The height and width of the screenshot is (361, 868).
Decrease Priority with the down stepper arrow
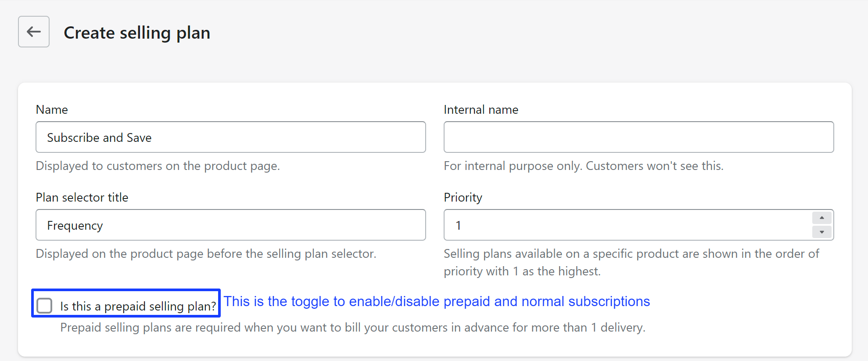[x=821, y=232]
